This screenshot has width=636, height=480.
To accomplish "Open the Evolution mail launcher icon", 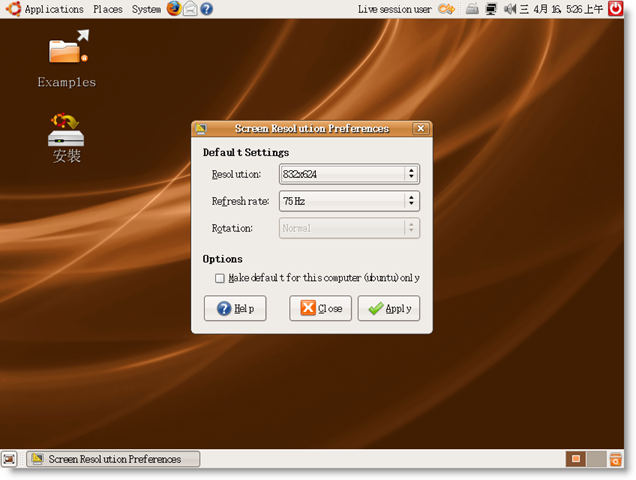I will [190, 9].
